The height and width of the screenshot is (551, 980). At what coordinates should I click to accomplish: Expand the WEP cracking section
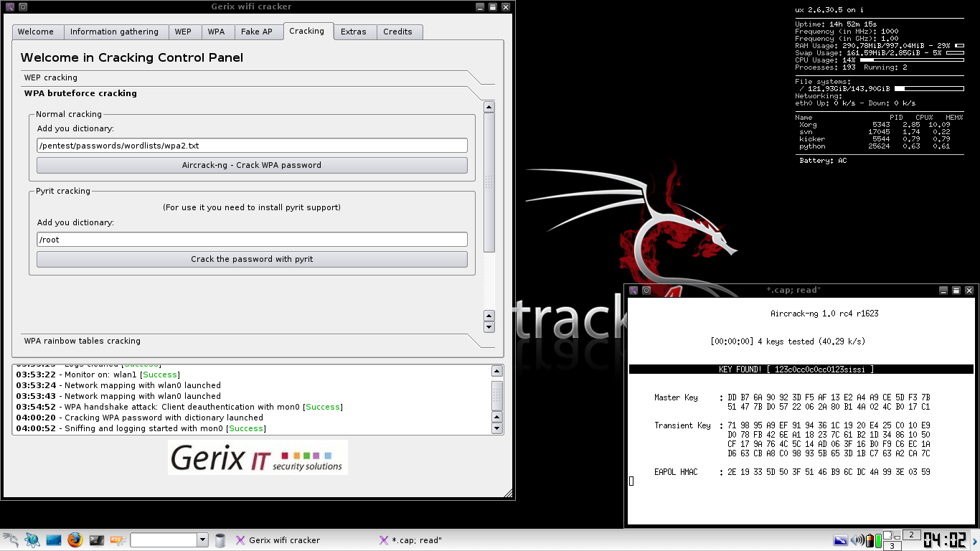[50, 77]
